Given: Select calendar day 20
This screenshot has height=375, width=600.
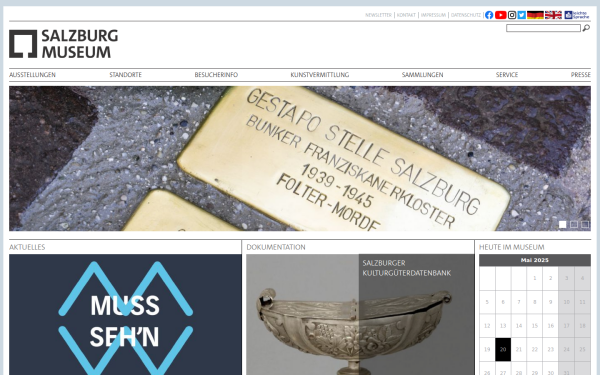Looking at the screenshot, I should [x=503, y=349].
